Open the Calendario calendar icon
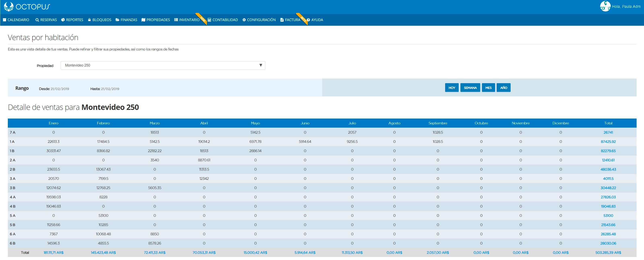Screen dimensions: 644x260 point(4,20)
